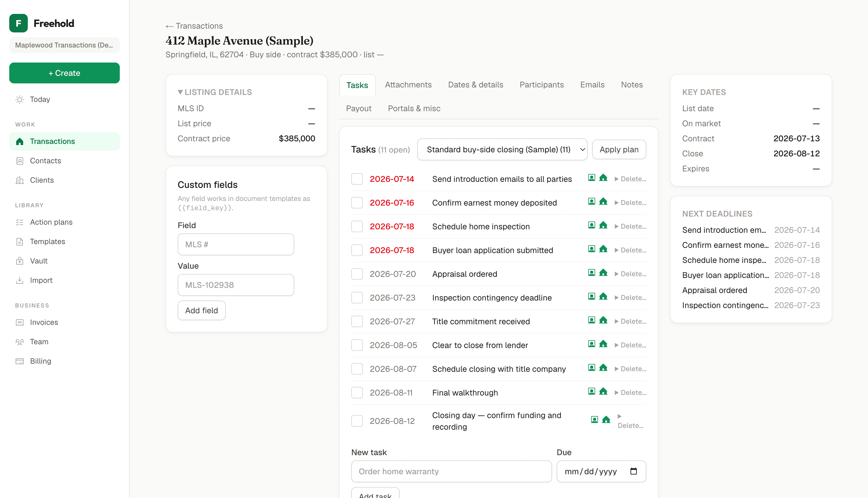868x498 pixels.
Task: Click contact icon on Closing day row
Action: [594, 420]
